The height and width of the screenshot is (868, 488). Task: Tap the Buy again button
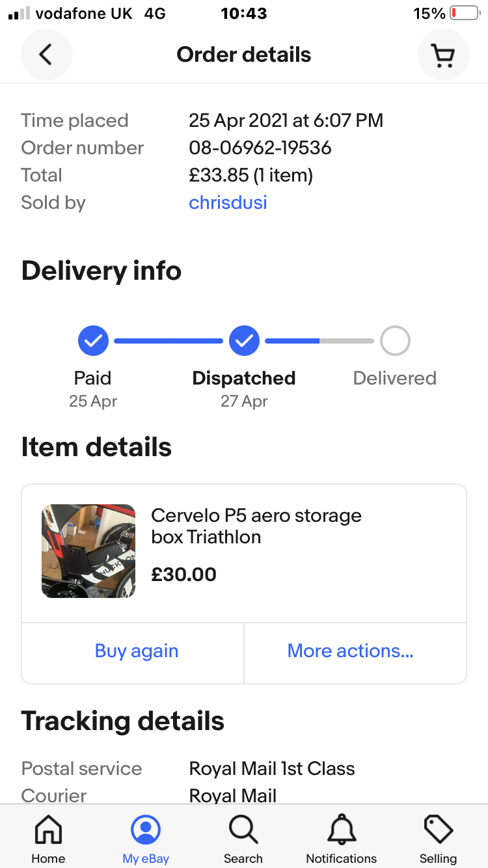click(x=136, y=651)
